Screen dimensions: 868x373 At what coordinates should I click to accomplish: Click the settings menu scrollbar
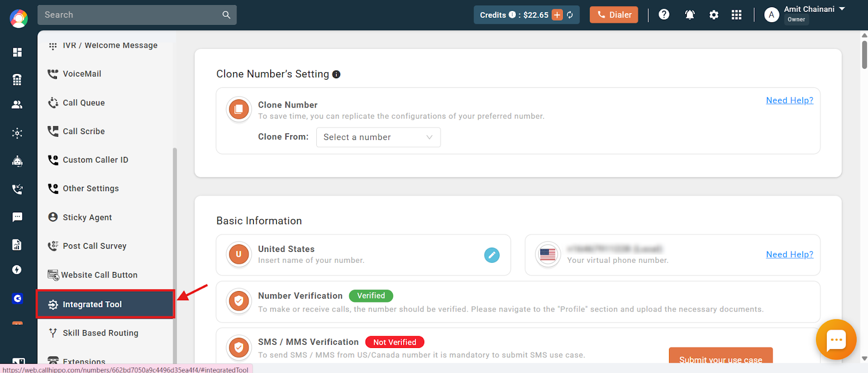click(x=175, y=255)
